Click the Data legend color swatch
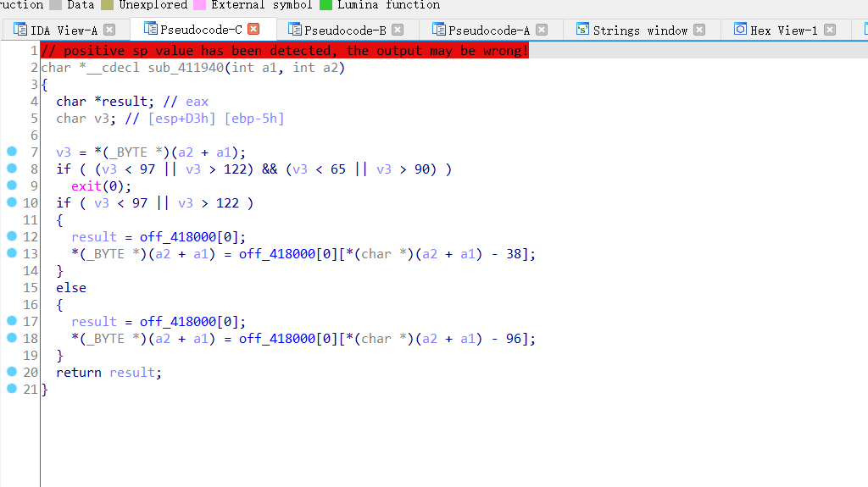The height and width of the screenshot is (487, 868). coord(55,5)
